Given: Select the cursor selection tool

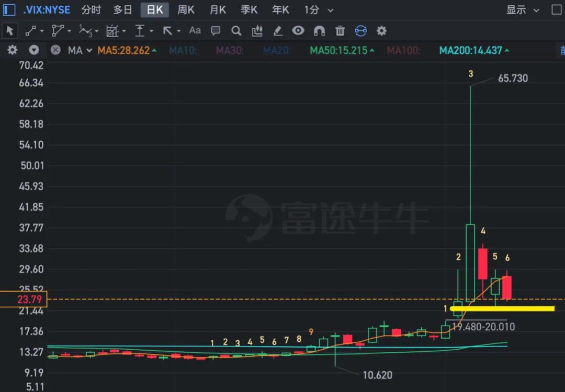Looking at the screenshot, I should tap(9, 31).
